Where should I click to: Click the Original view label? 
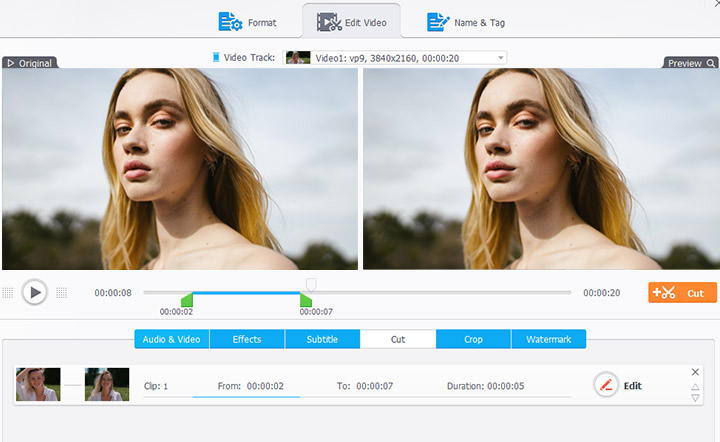[x=30, y=63]
